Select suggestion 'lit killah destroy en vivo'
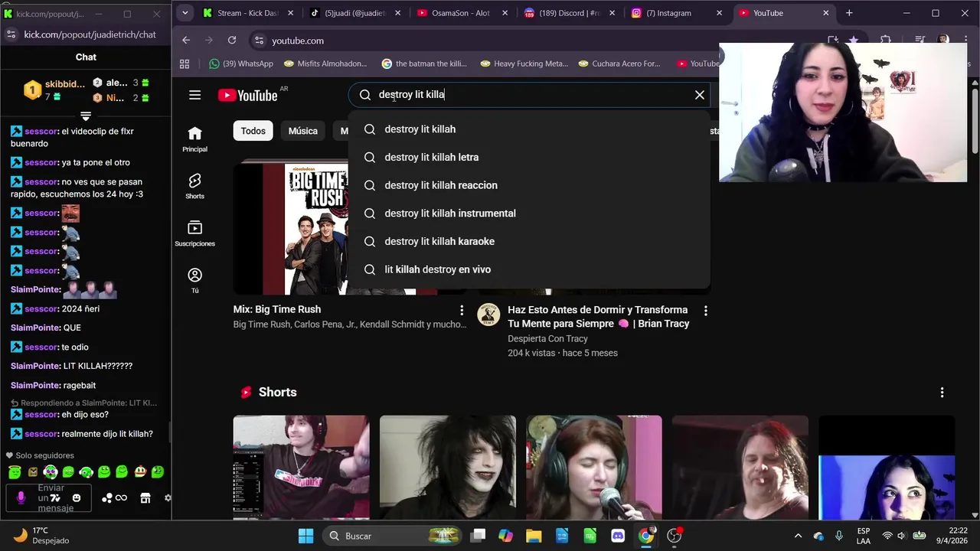 pos(528,269)
